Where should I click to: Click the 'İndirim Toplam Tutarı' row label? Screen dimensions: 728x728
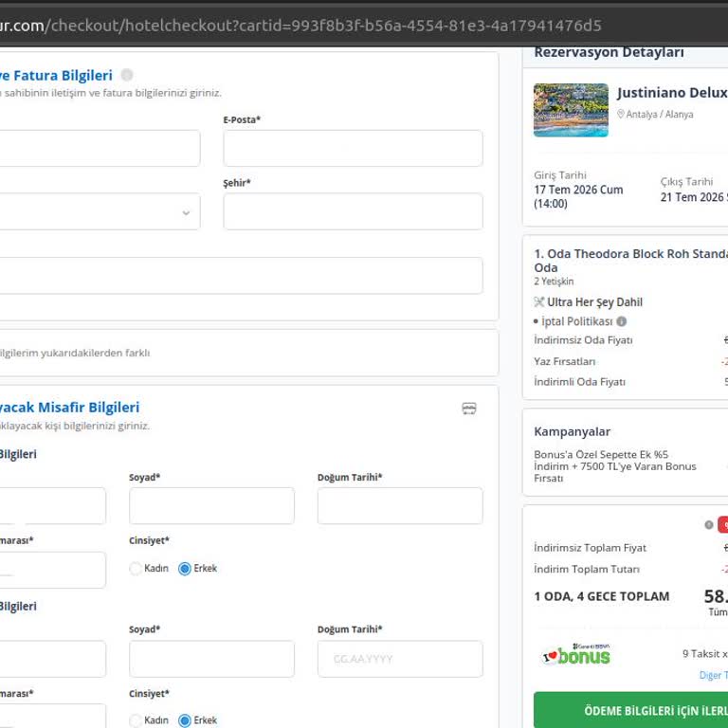pyautogui.click(x=587, y=569)
